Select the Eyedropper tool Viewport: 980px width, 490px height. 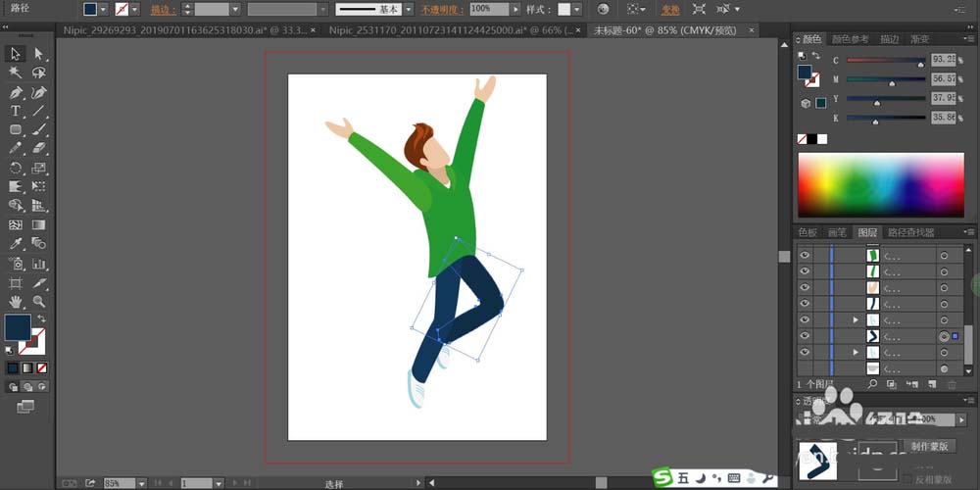coord(16,243)
